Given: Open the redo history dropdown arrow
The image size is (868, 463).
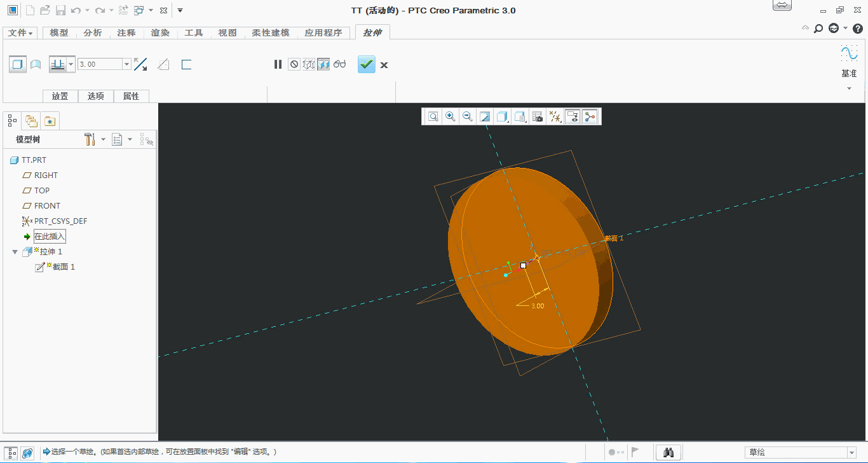Looking at the screenshot, I should (x=111, y=11).
